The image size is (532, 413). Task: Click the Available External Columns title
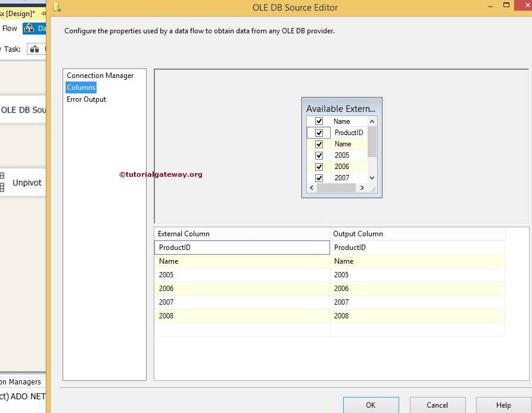pyautogui.click(x=341, y=109)
